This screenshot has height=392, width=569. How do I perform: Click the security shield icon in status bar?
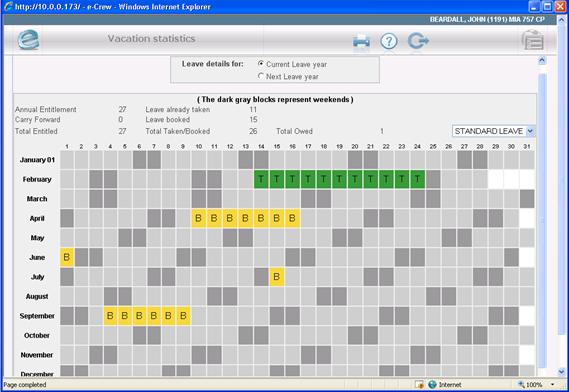pyautogui.click(x=419, y=384)
